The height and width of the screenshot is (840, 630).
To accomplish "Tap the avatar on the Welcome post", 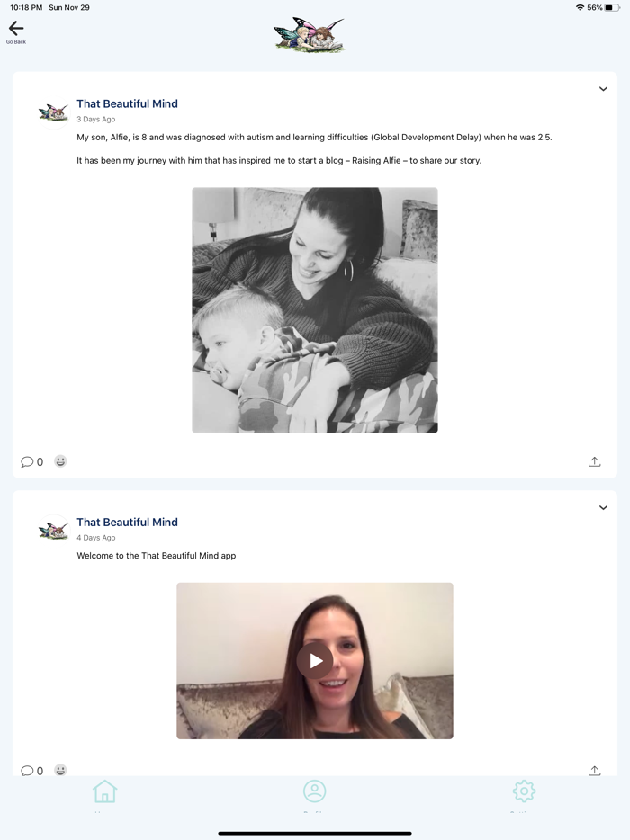I will (54, 531).
